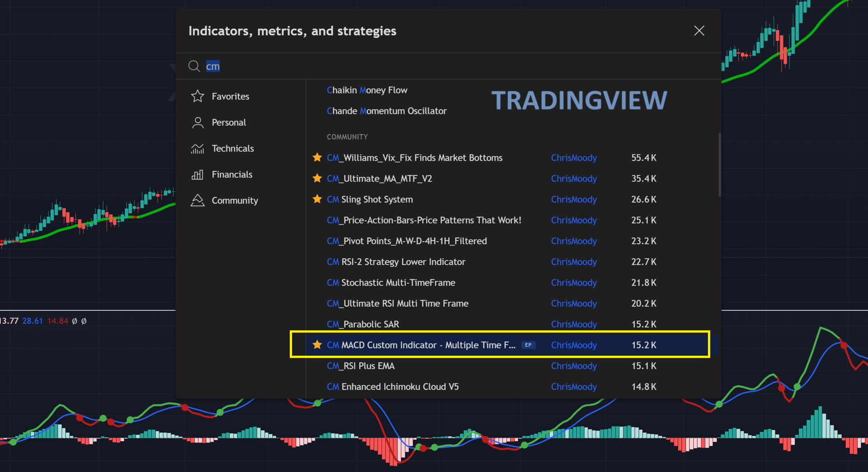Add CM MACD Custom Indicator Multiple Time Frame
Image resolution: width=868 pixels, height=472 pixels.
421,345
